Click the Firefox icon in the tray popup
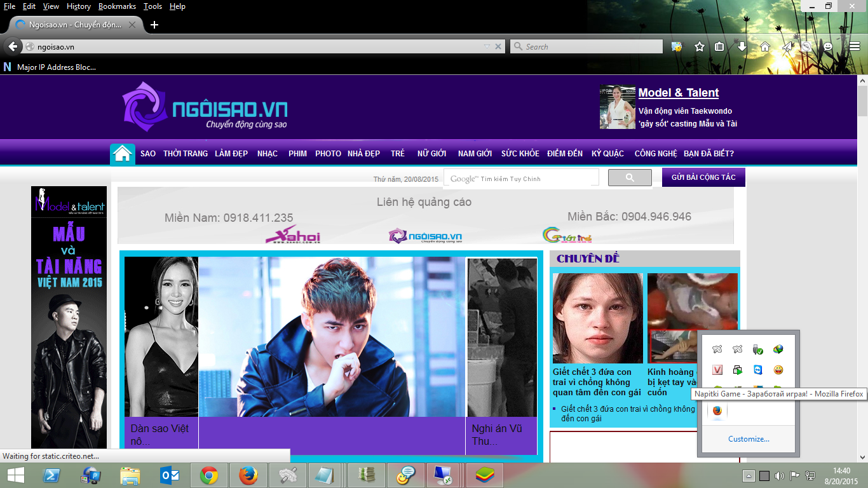 717,410
